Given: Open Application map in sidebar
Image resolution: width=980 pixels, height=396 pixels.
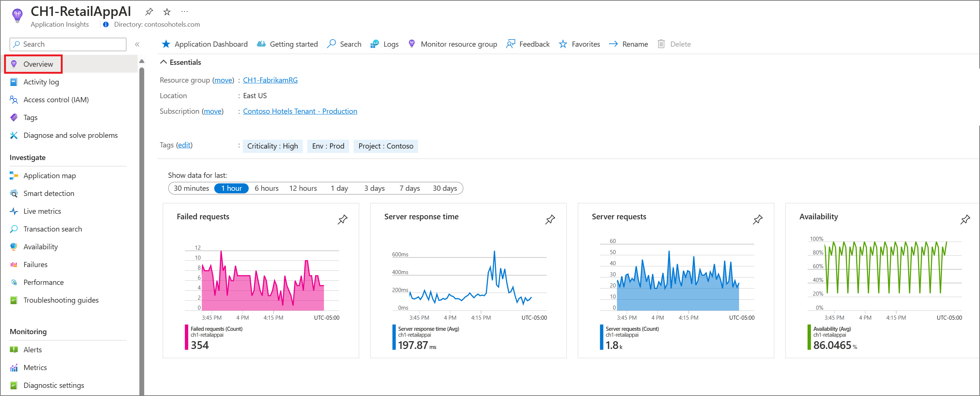Looking at the screenshot, I should point(49,176).
